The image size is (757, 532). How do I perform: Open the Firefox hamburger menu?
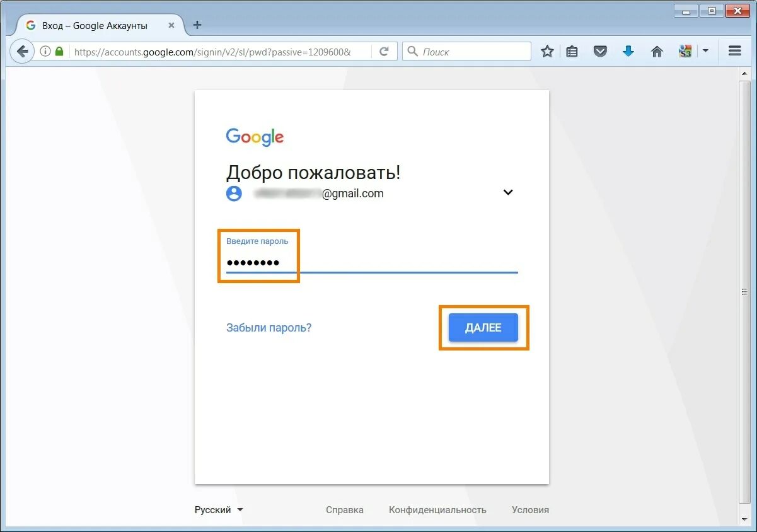(734, 51)
